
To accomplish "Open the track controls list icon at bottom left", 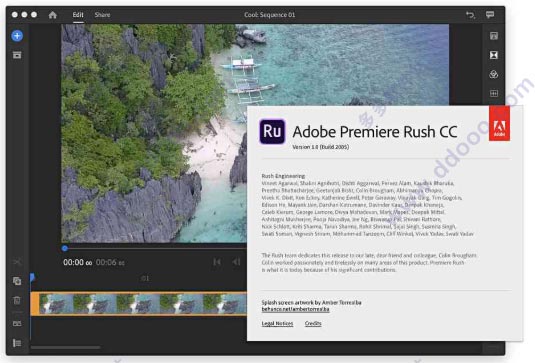I will [17, 343].
